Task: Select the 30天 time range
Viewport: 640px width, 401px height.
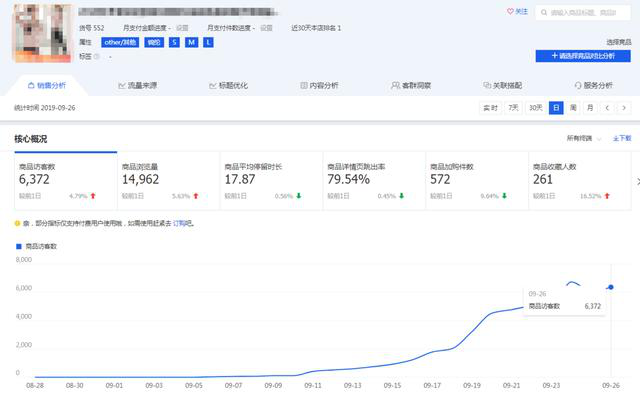Action: click(x=536, y=108)
